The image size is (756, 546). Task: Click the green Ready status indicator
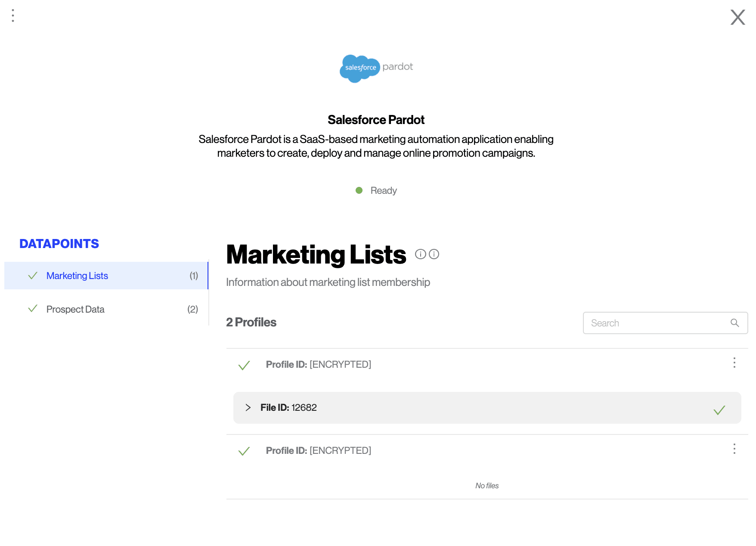click(x=359, y=190)
